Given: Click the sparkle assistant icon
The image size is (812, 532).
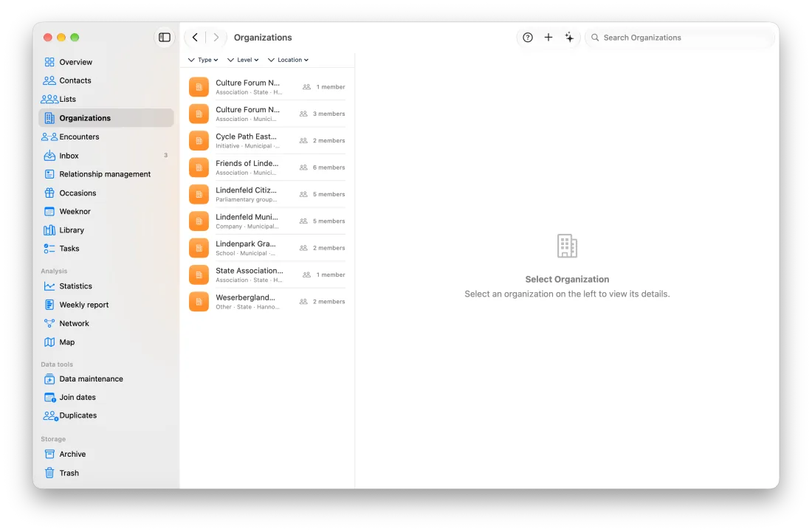Looking at the screenshot, I should click(x=569, y=37).
